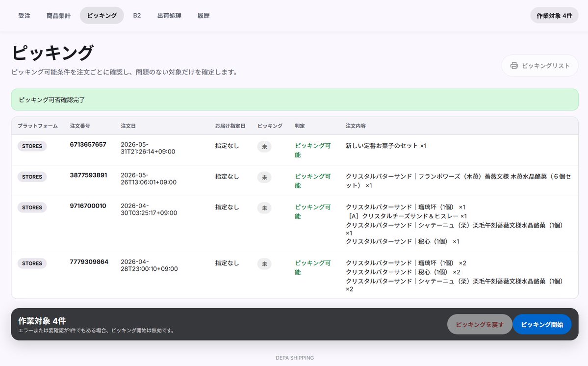Screen dimensions: 588x366
Task: Click the printer icon in ピッキングリスト button
Action: (x=514, y=66)
